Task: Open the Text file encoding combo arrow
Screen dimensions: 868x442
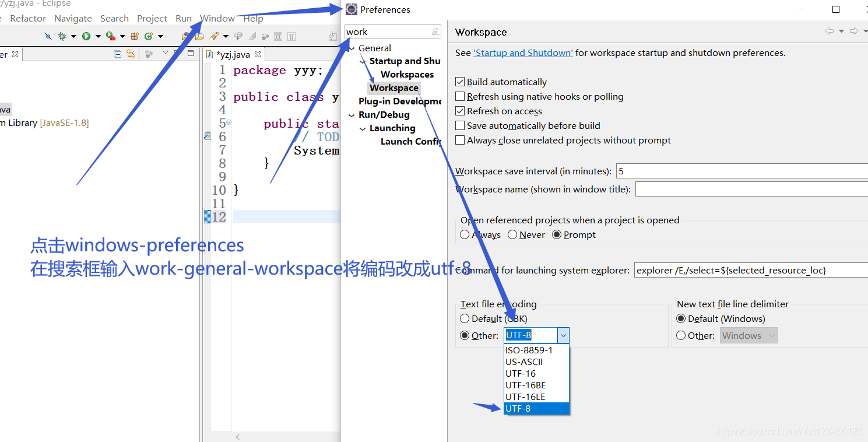Action: (563, 335)
